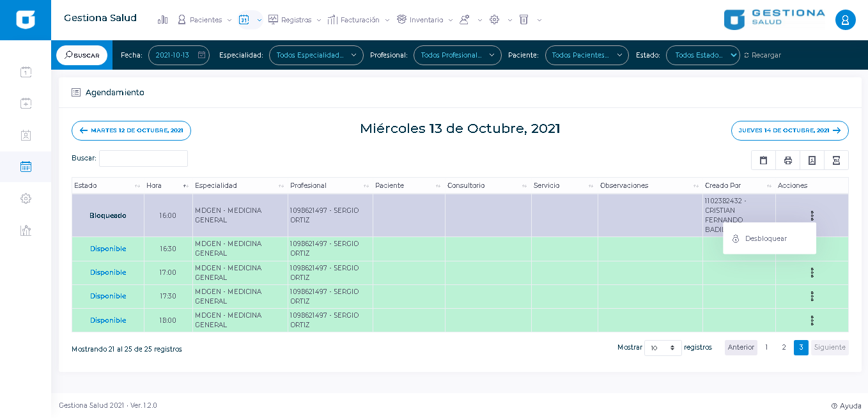Go to Jueves 14 de Octubre
The image size is (868, 418).
pos(789,130)
